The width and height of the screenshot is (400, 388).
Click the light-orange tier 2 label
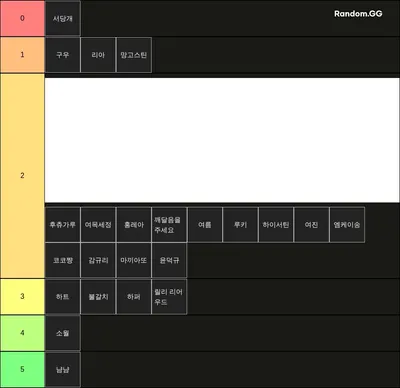point(22,176)
